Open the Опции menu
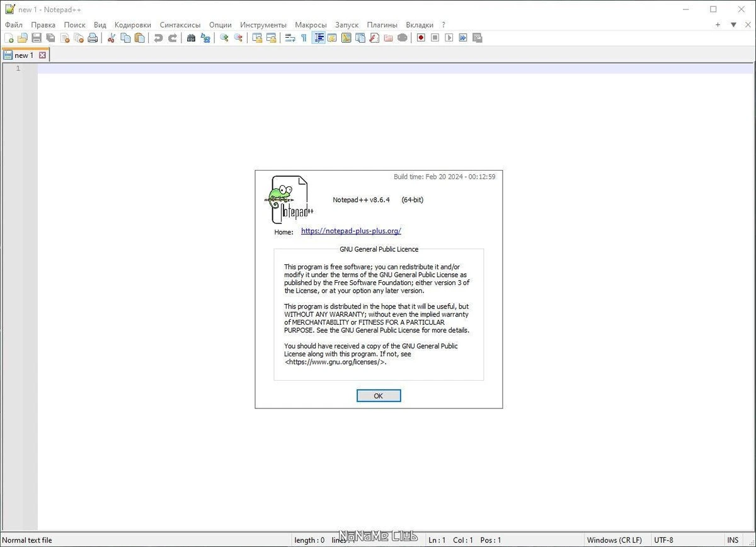The height and width of the screenshot is (547, 756). (x=220, y=25)
